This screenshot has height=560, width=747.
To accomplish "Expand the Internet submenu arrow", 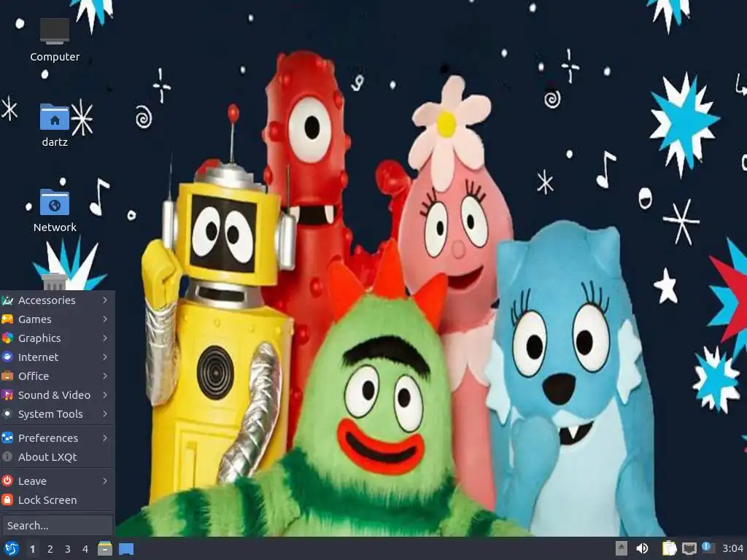I will pos(105,357).
